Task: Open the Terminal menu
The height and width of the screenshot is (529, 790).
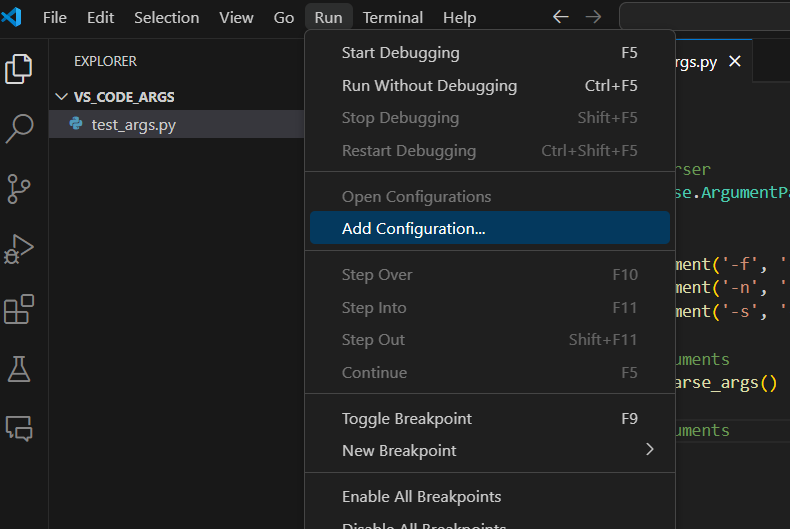Action: (x=392, y=17)
